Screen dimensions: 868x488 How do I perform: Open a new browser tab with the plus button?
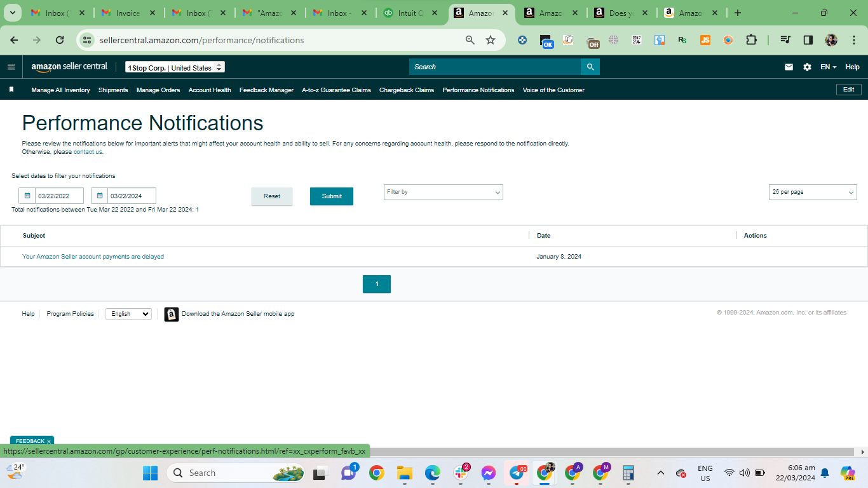click(x=737, y=13)
